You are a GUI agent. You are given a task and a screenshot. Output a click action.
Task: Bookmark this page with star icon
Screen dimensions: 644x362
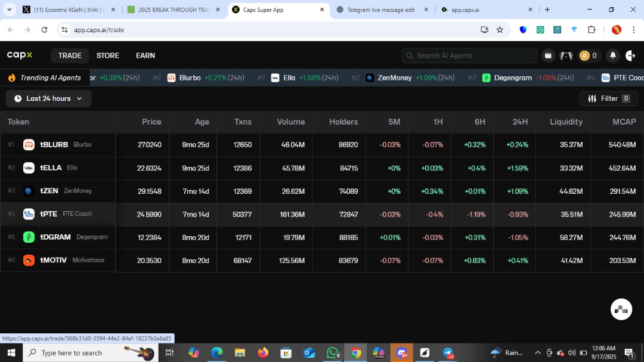click(500, 30)
